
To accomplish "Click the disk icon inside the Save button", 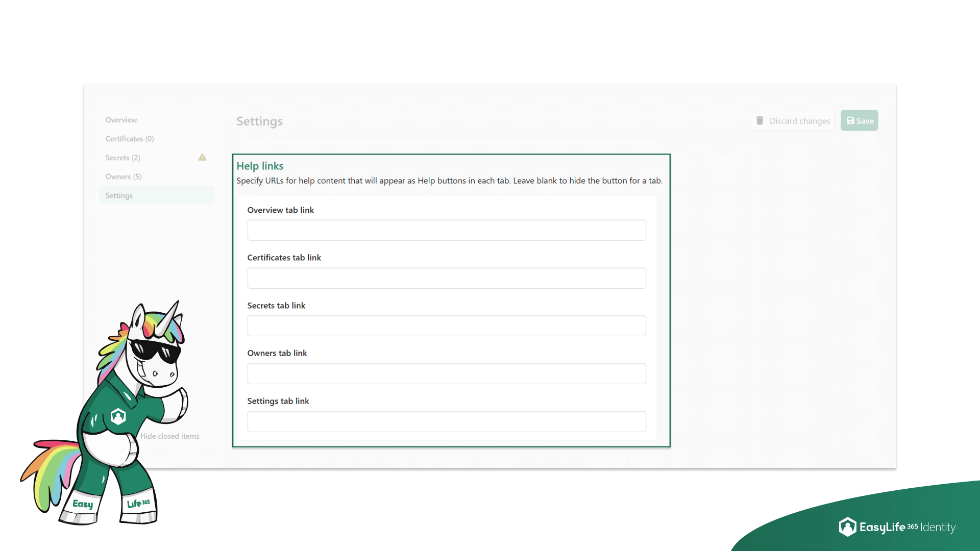I will coord(850,120).
